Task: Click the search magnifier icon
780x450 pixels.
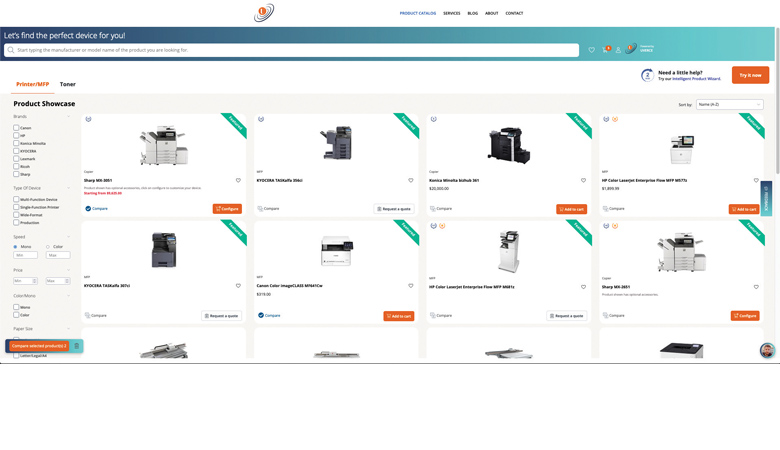Action: 10,50
